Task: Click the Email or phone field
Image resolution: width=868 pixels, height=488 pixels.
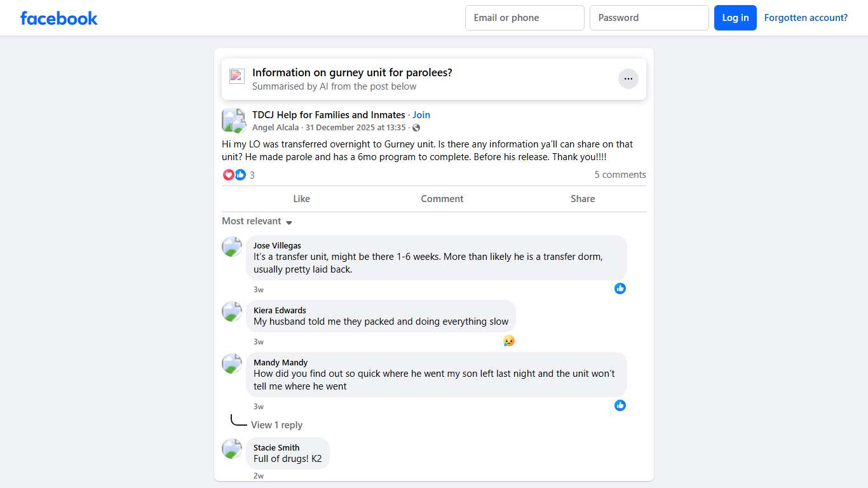Action: (x=524, y=18)
